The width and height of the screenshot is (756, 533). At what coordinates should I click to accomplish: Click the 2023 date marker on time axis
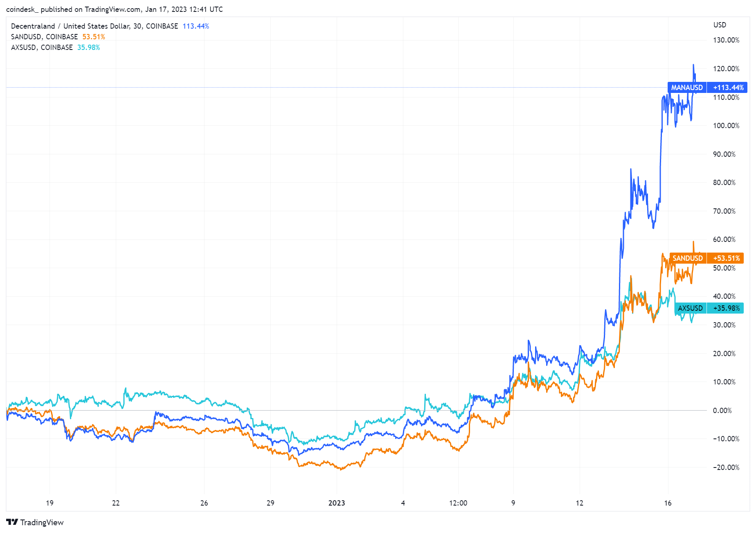click(336, 503)
